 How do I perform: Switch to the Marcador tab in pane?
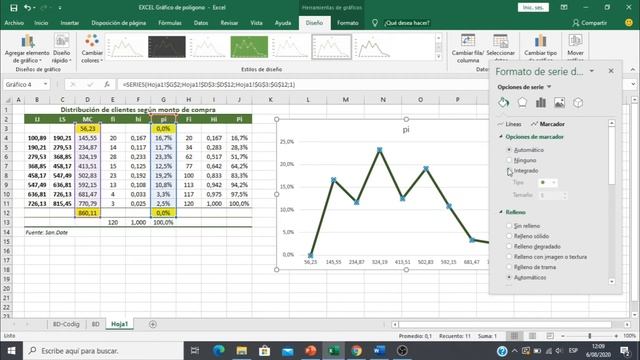(548, 124)
